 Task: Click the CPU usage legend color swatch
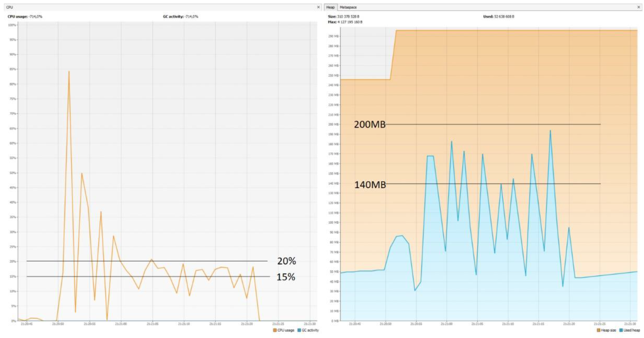point(275,330)
